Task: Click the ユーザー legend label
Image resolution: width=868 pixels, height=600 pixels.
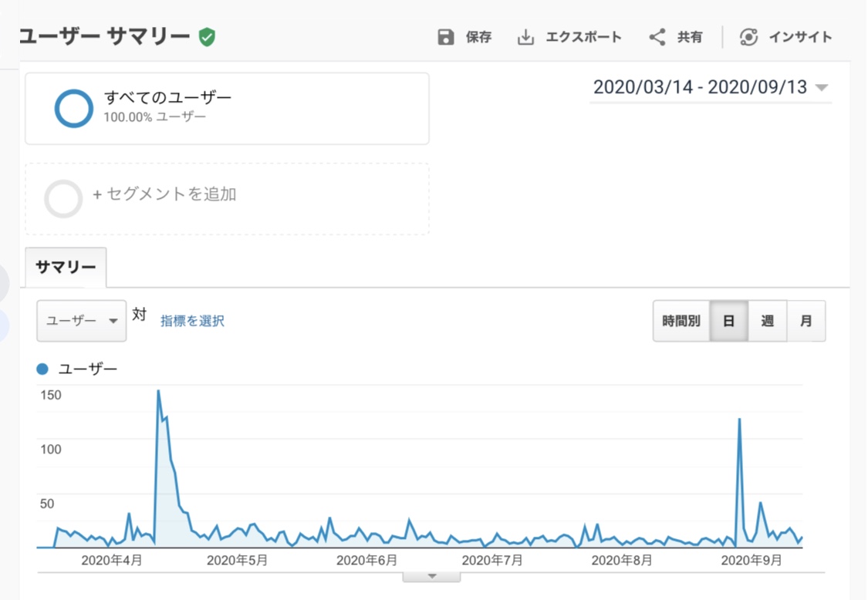Action: (88, 369)
